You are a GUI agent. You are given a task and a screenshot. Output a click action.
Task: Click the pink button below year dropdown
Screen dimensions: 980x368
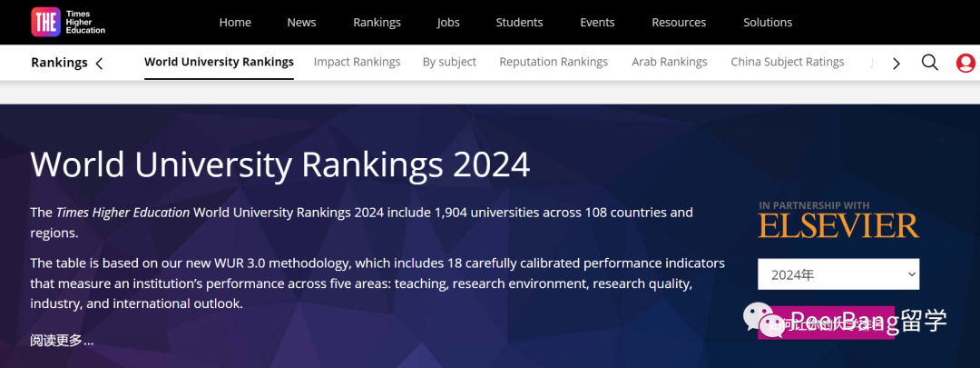point(826,323)
